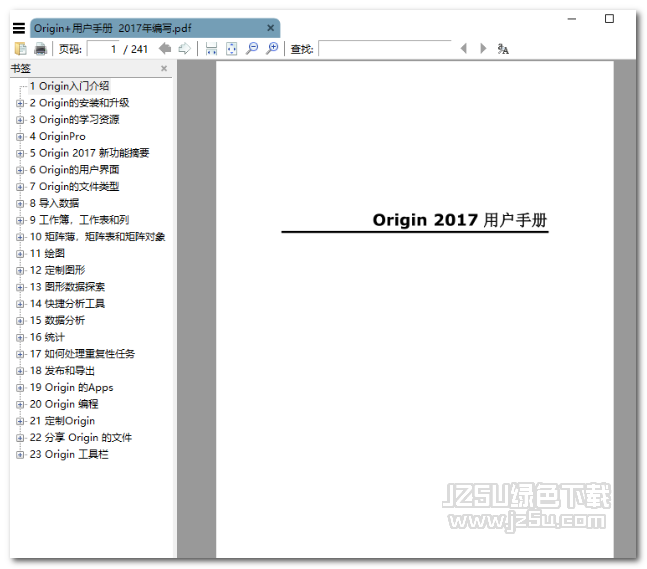
Task: Open bookmark 21 定制Origin
Action: [x=62, y=421]
